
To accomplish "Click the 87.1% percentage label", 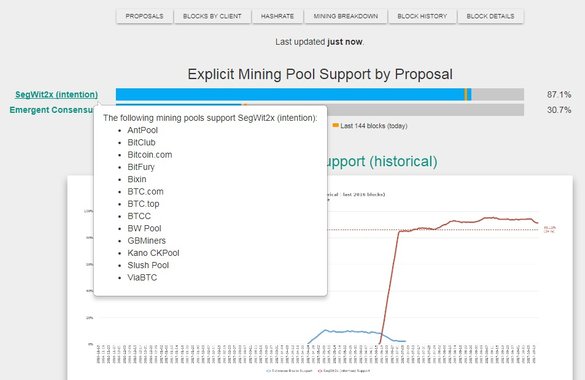I will (559, 94).
